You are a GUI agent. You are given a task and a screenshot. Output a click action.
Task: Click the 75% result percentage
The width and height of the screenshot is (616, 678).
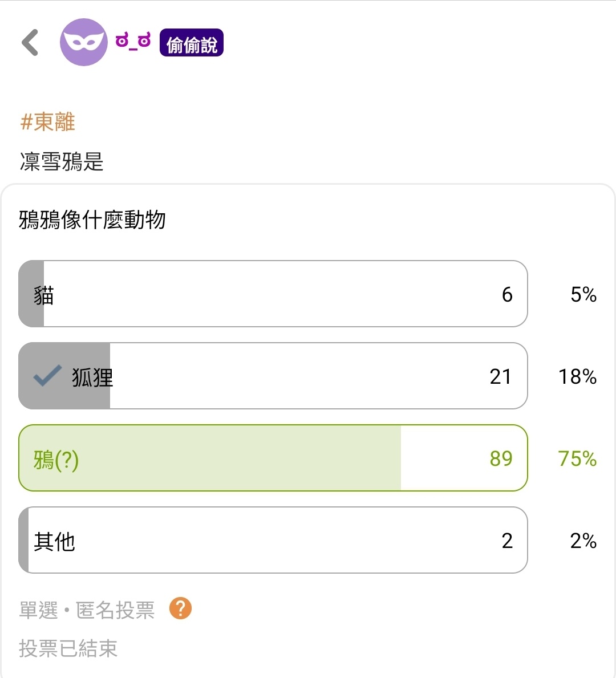tap(577, 458)
